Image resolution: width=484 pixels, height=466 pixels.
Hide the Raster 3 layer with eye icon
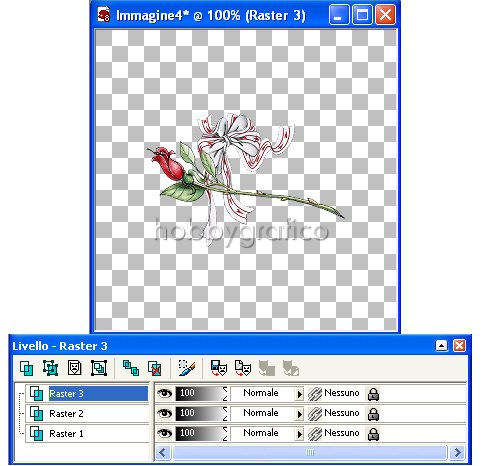pos(164,393)
